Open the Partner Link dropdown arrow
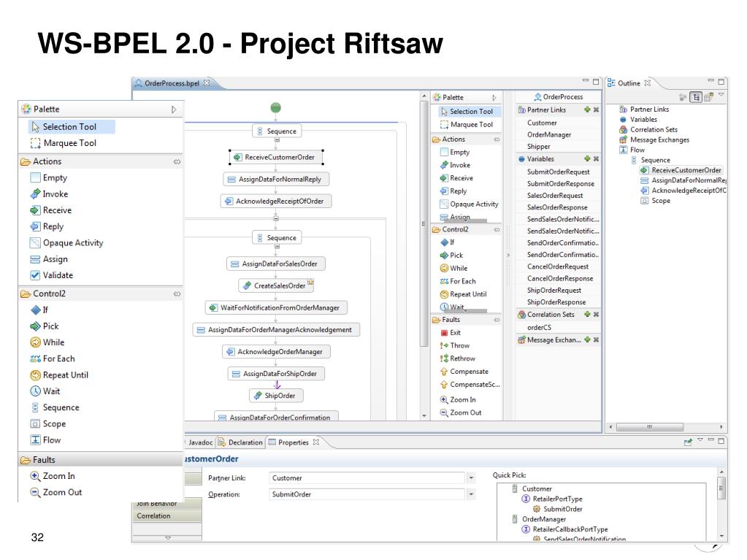747x560 pixels. (x=471, y=478)
